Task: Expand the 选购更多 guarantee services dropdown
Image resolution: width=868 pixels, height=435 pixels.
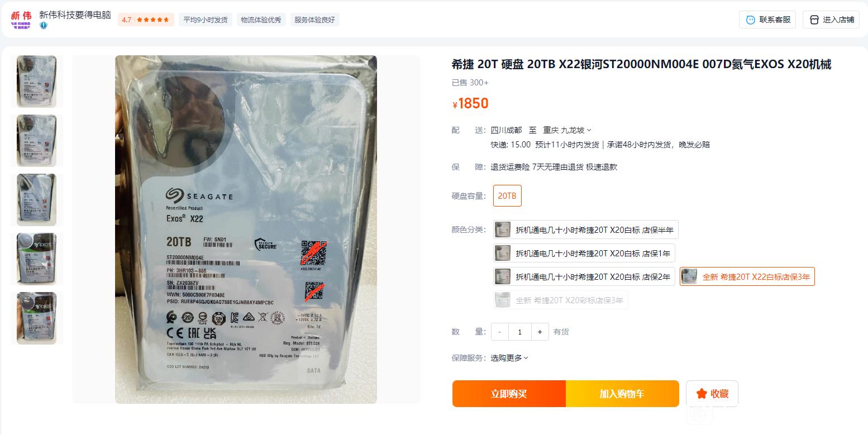Action: tap(509, 358)
